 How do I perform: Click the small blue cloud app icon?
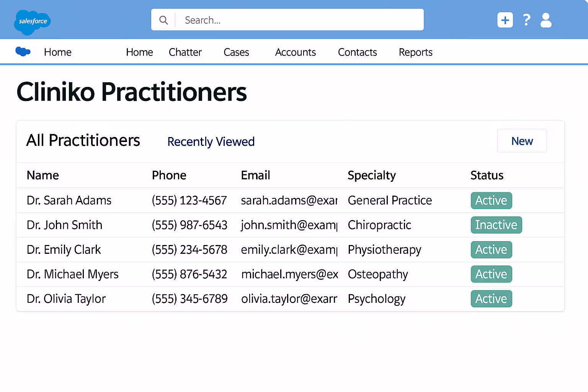23,51
